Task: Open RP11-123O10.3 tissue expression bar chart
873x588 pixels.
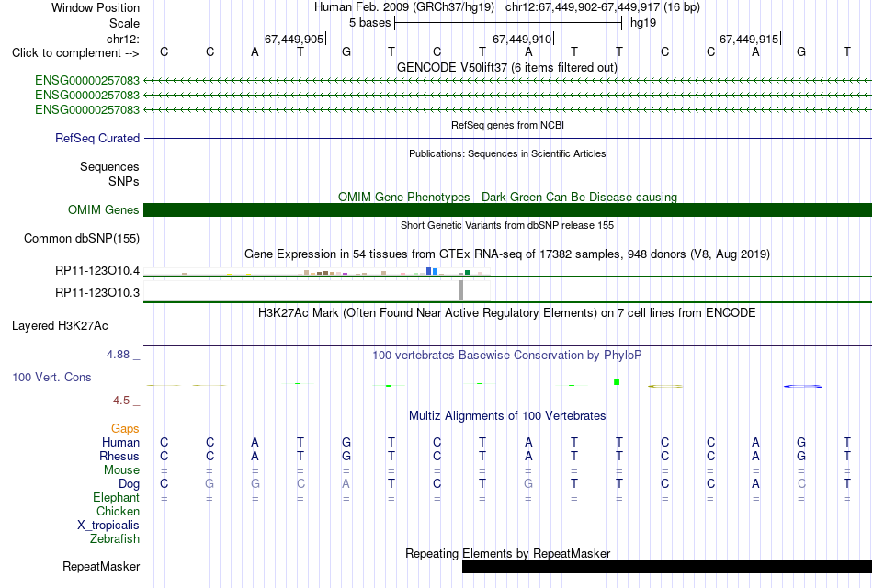Action: coord(317,290)
